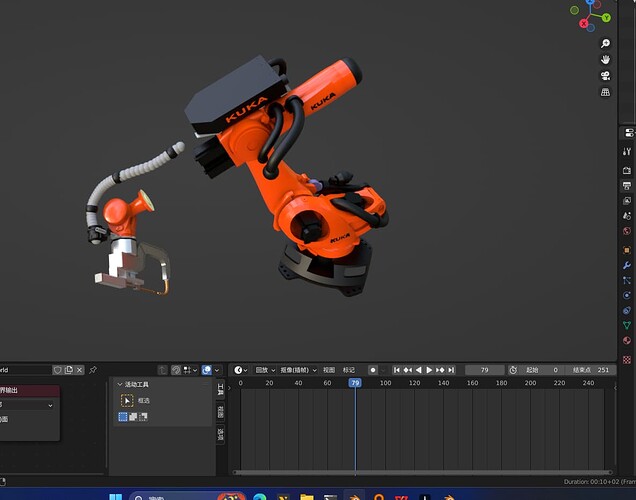Open the Material properties sphere tab
The width and height of the screenshot is (636, 500).
[627, 341]
